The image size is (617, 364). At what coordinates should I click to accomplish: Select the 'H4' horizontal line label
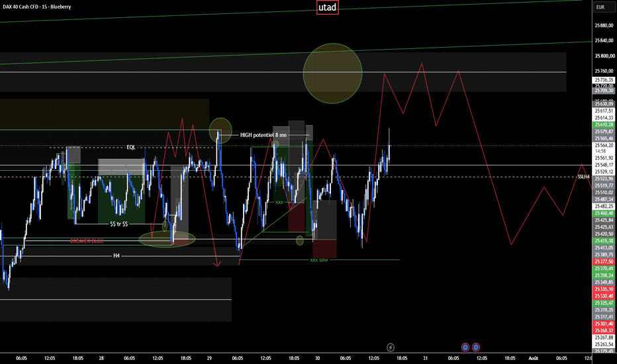point(117,255)
